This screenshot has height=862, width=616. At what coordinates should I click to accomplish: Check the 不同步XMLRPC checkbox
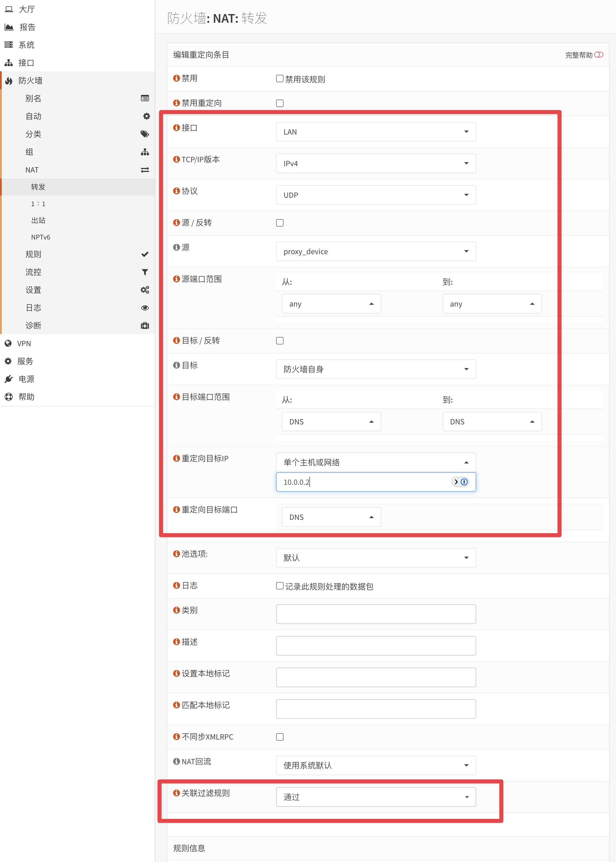tap(280, 736)
